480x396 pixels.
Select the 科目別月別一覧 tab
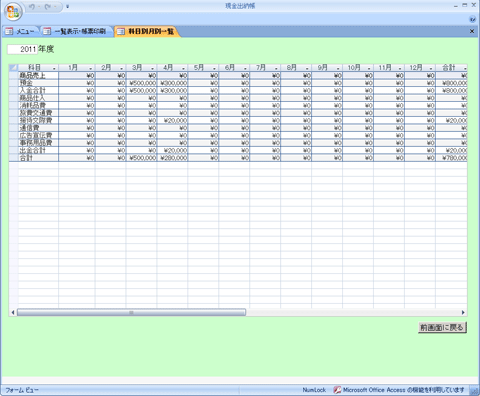tap(147, 31)
